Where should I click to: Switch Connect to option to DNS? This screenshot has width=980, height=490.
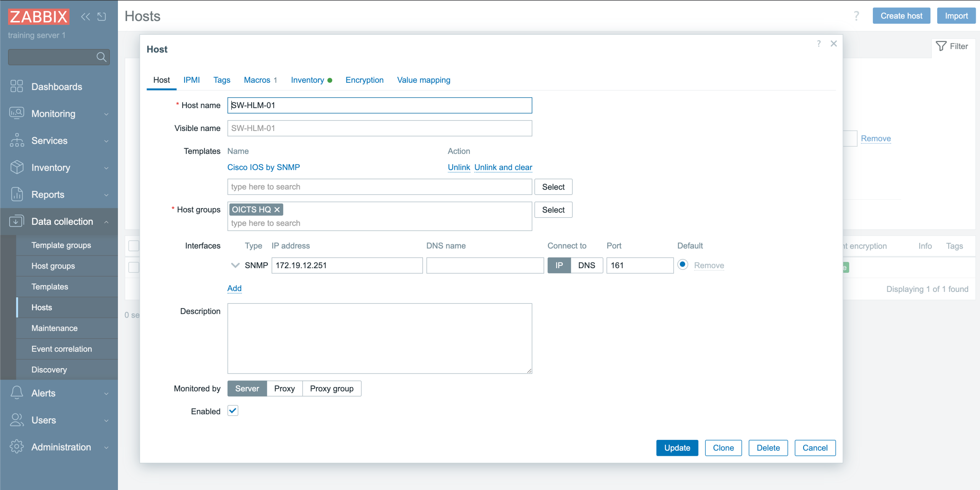click(x=586, y=265)
